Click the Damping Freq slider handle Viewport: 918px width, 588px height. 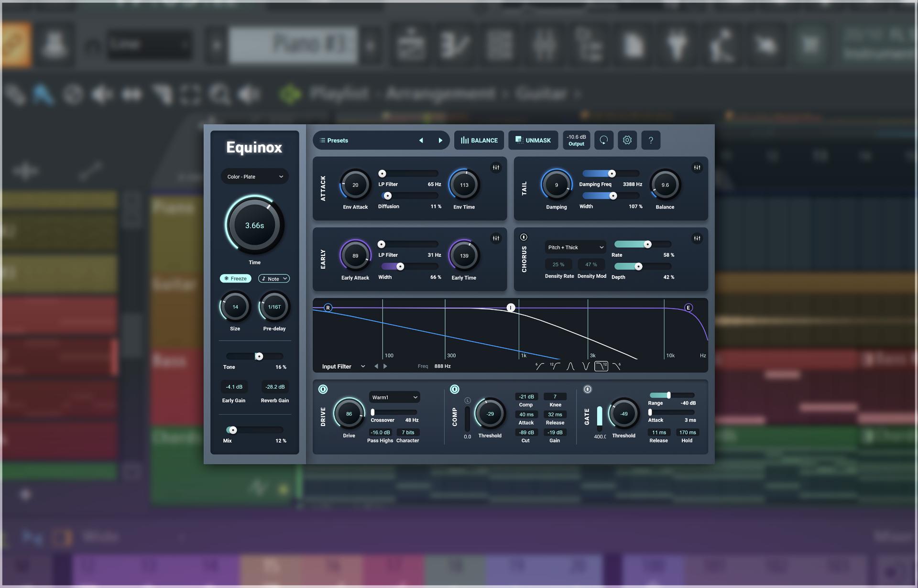(x=612, y=174)
